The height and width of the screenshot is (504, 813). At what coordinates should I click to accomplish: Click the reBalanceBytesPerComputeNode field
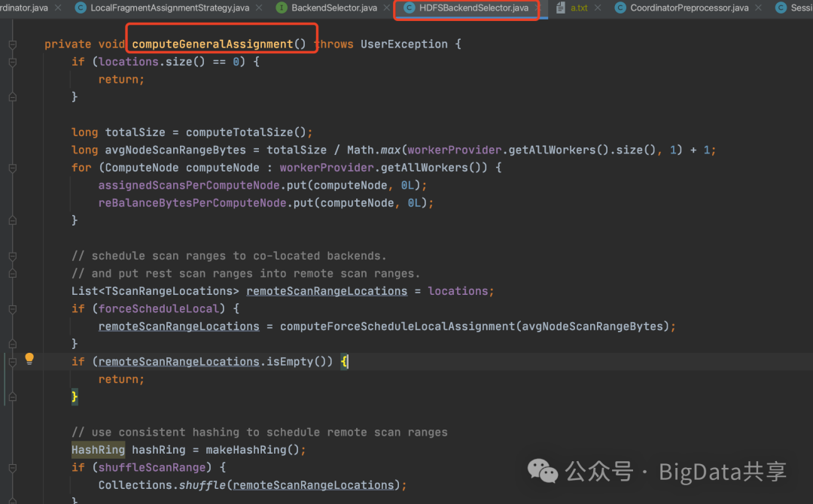pos(192,202)
